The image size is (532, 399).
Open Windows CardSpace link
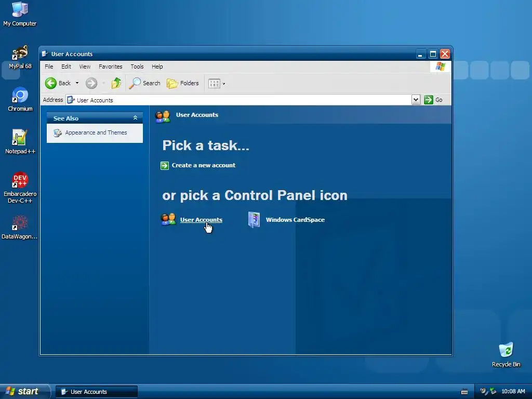pos(295,220)
